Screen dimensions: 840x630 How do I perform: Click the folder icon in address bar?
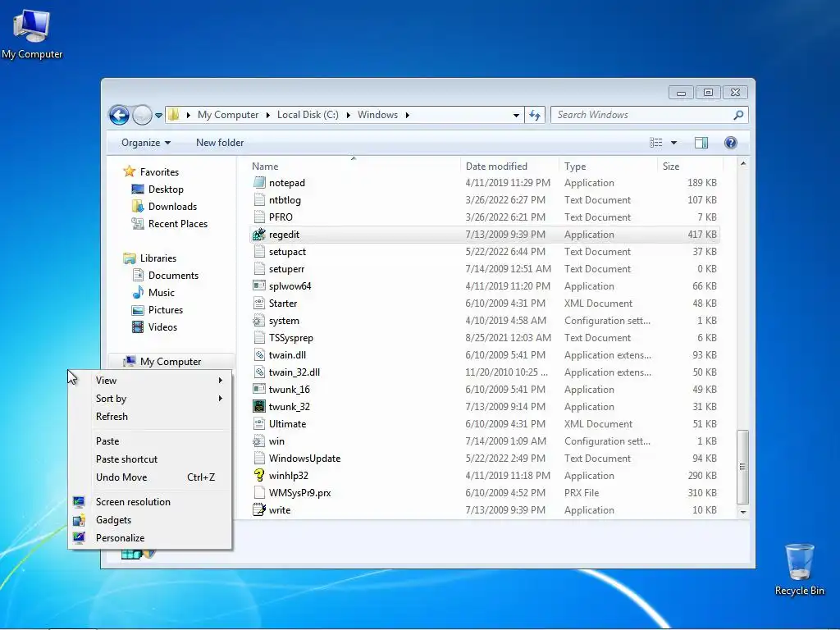click(x=174, y=115)
